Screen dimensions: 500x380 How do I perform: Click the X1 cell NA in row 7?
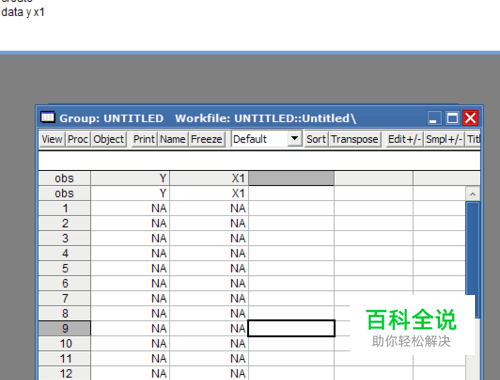pos(209,298)
